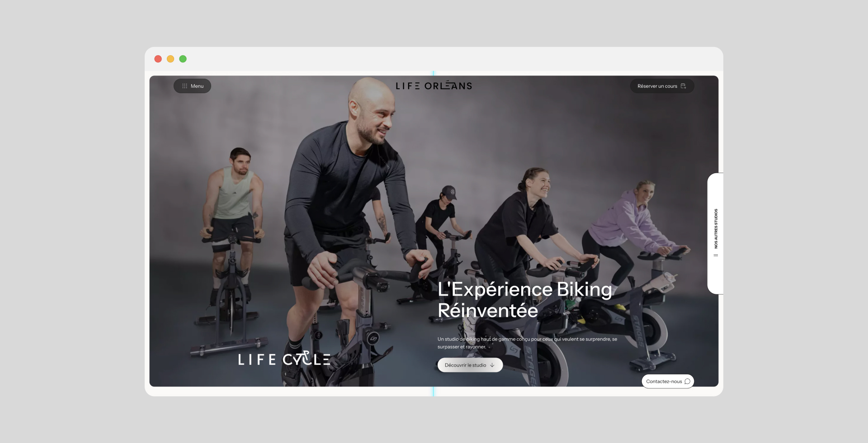The width and height of the screenshot is (868, 443).
Task: Click the dotted grid icon beside Menu
Action: pos(184,86)
